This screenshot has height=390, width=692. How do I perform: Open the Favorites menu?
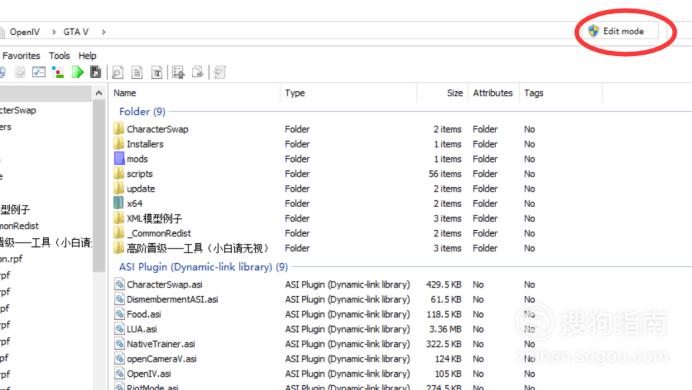[x=20, y=56]
